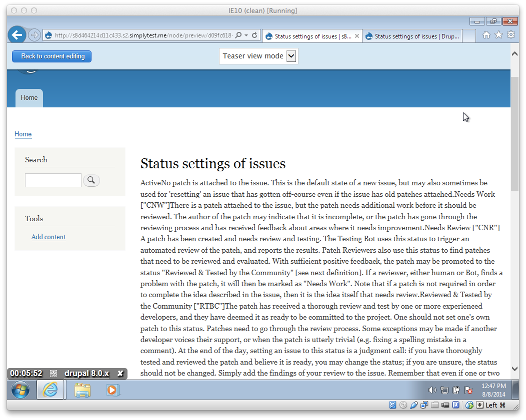Open the Windows Start menu orb
The height and width of the screenshot is (420, 526).
click(20, 390)
